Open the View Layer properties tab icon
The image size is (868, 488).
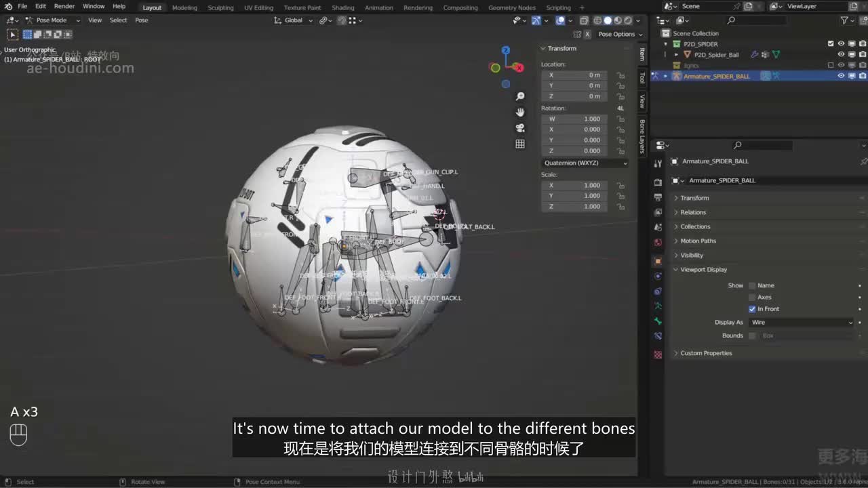[x=658, y=212]
